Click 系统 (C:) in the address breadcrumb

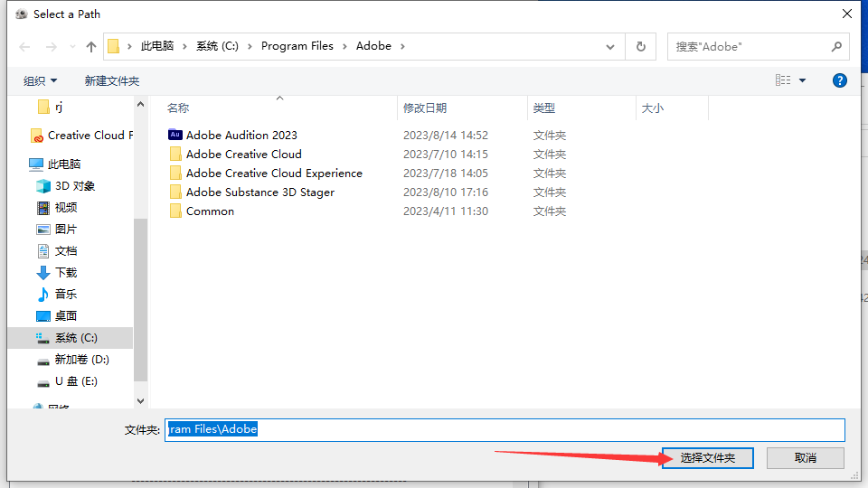pyautogui.click(x=217, y=46)
